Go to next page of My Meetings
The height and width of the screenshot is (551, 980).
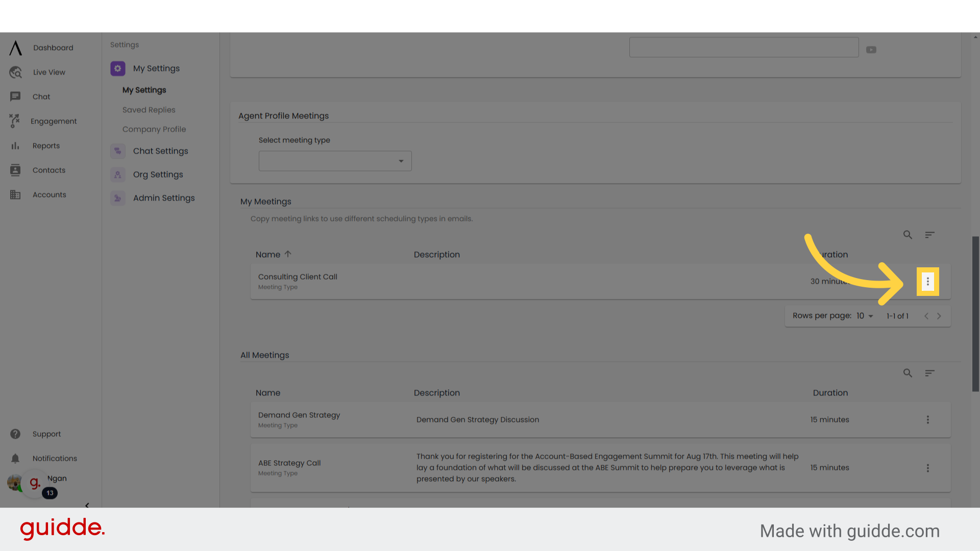tap(939, 316)
